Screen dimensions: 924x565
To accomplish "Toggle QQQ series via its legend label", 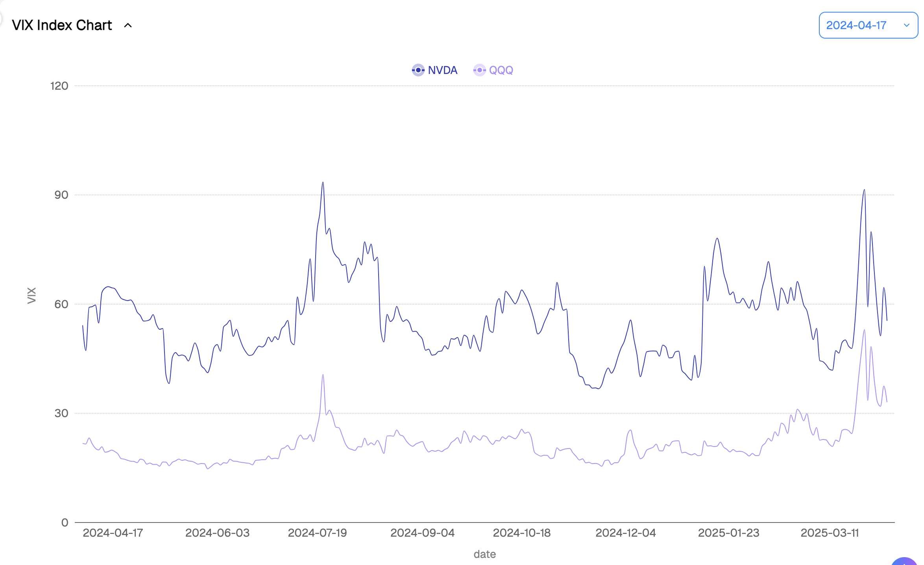I will tap(501, 70).
